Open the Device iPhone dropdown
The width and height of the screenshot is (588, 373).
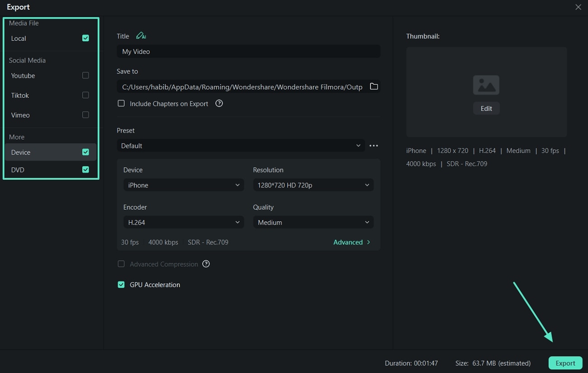click(183, 185)
